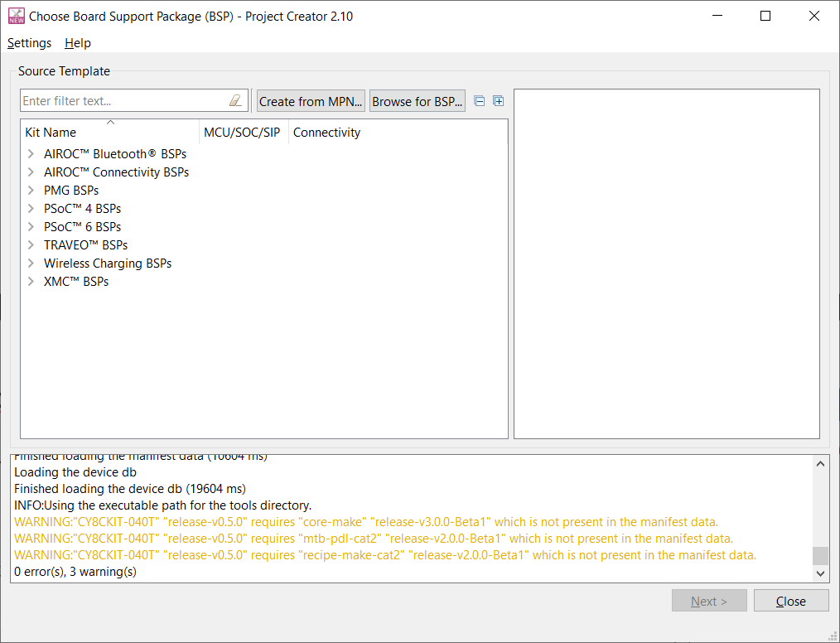Screen dimensions: 840x643
Task: Click the log scrollbar up arrow
Action: click(x=820, y=464)
